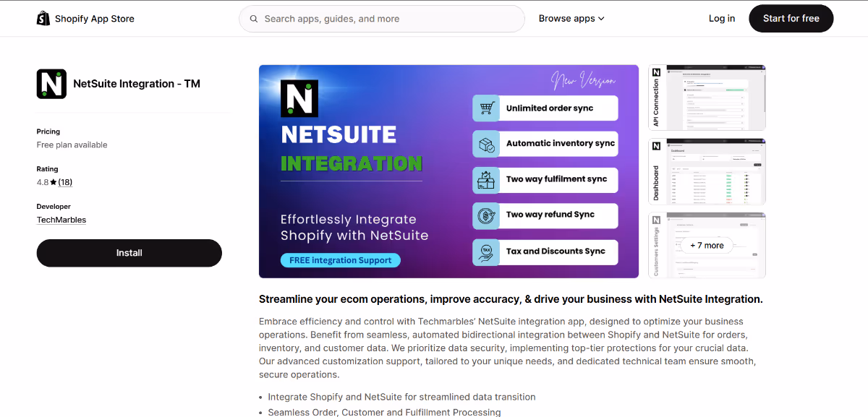This screenshot has width=868, height=417.
Task: View the Dashboard screenshot thumbnail
Action: click(707, 171)
